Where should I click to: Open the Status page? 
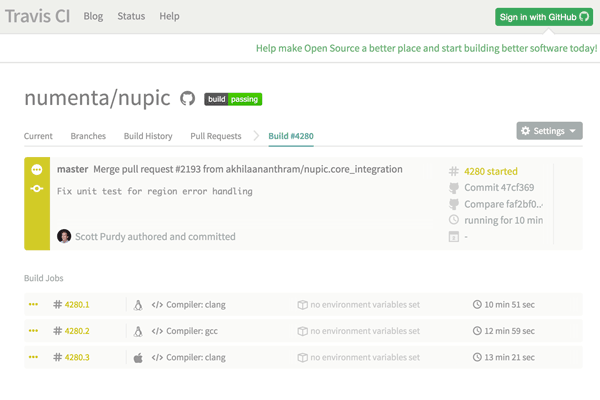tap(131, 16)
